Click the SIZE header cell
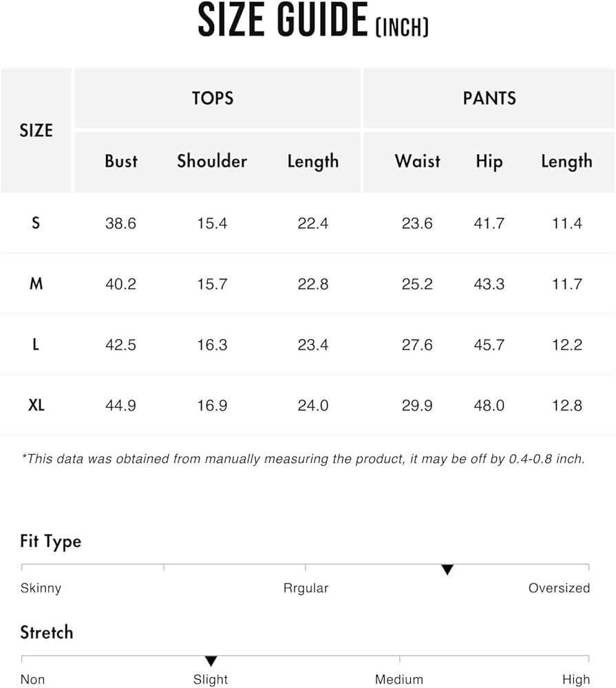616x688 pixels. [x=36, y=130]
